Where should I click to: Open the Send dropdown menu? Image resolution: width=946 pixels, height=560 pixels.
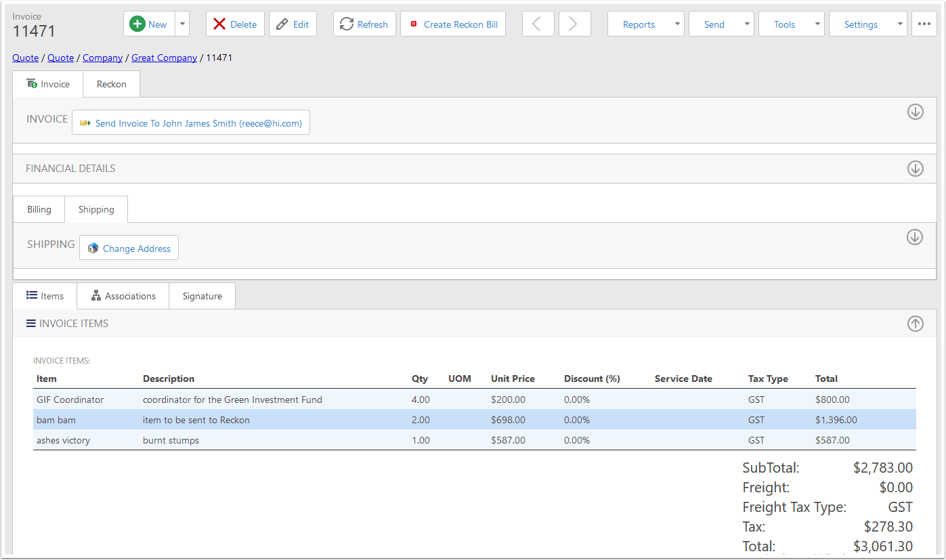(x=721, y=24)
